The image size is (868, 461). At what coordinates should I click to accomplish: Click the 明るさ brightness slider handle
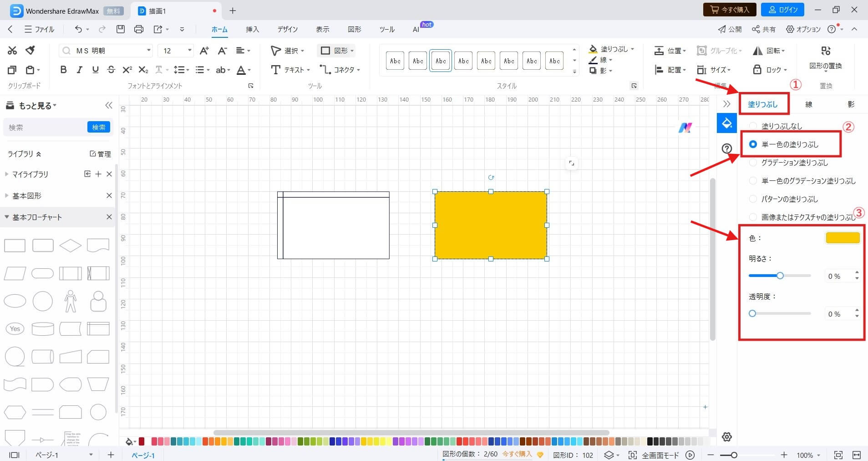[x=780, y=276]
